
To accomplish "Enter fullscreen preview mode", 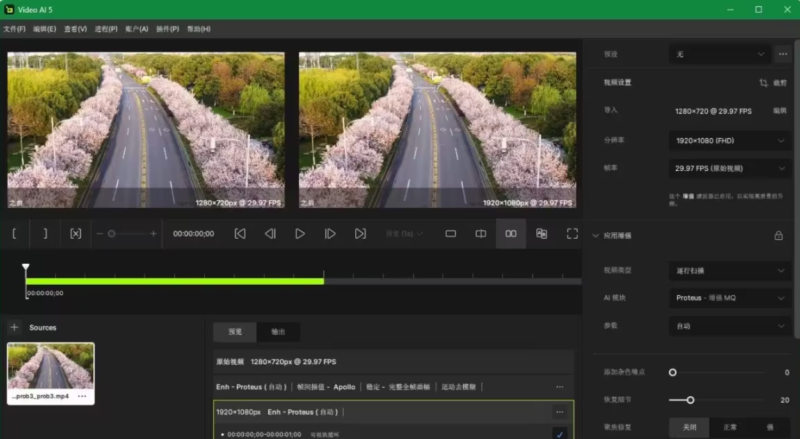I will [x=572, y=233].
